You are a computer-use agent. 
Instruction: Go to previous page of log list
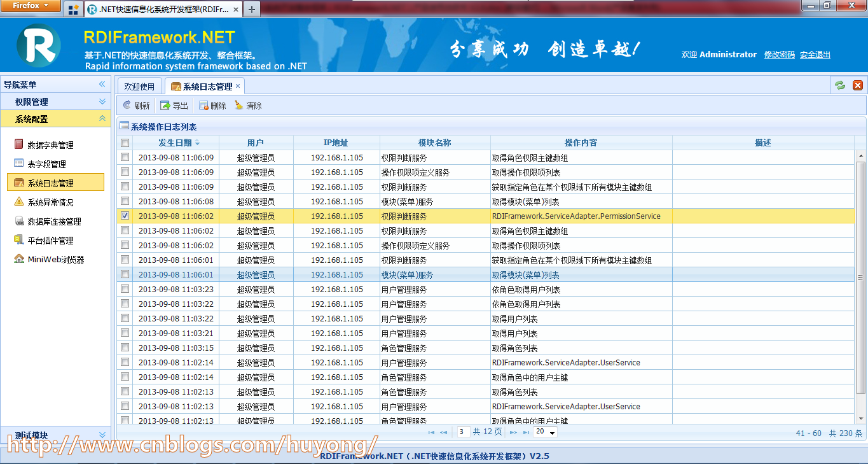click(x=444, y=432)
